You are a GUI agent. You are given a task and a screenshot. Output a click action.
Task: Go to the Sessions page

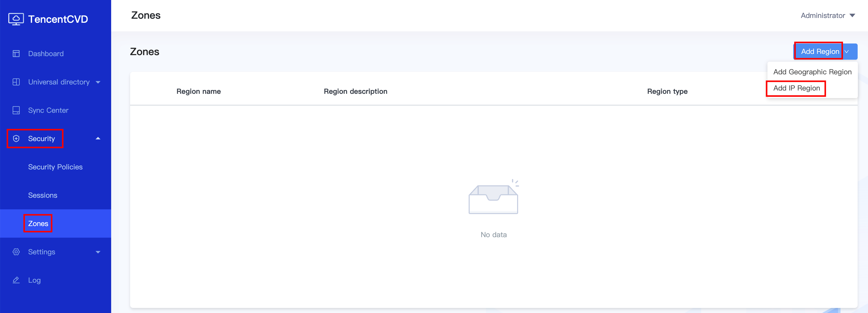tap(42, 195)
